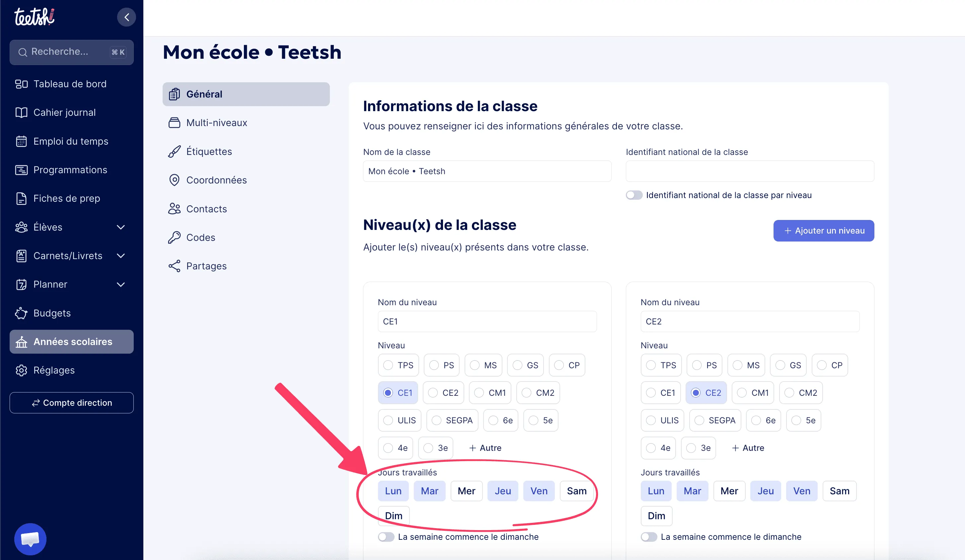Add Autre level in the CE1 card

point(485,448)
